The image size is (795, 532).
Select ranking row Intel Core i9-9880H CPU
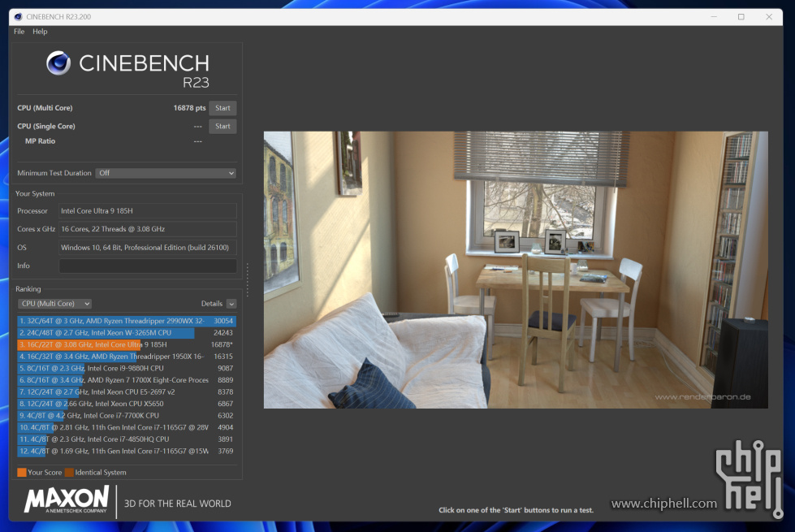126,368
